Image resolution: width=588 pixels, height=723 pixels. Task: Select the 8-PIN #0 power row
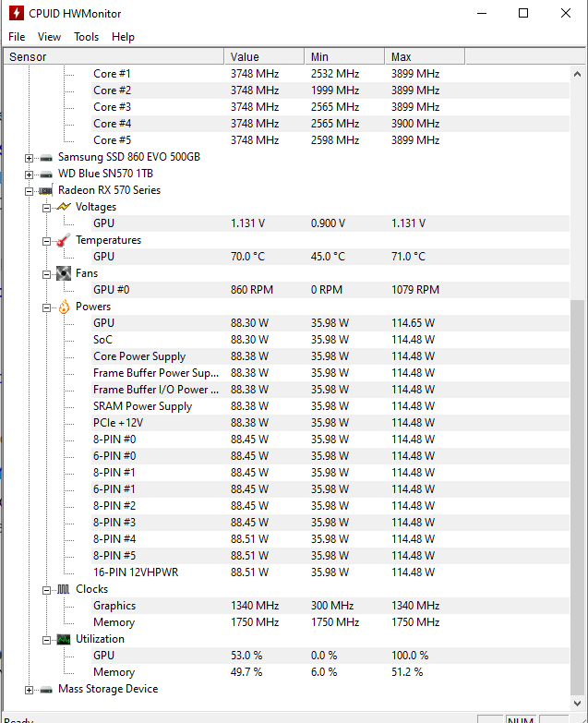tap(330, 440)
